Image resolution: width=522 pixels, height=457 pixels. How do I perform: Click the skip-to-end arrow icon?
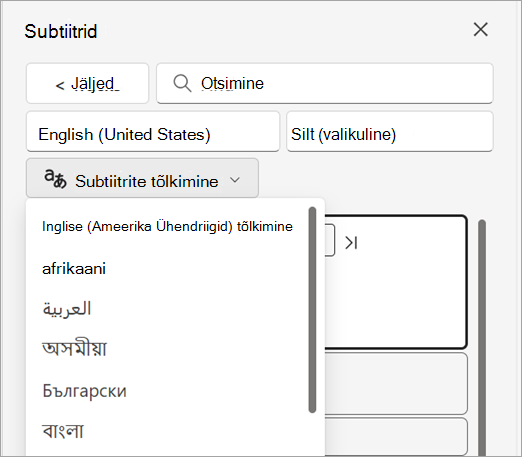pyautogui.click(x=351, y=243)
